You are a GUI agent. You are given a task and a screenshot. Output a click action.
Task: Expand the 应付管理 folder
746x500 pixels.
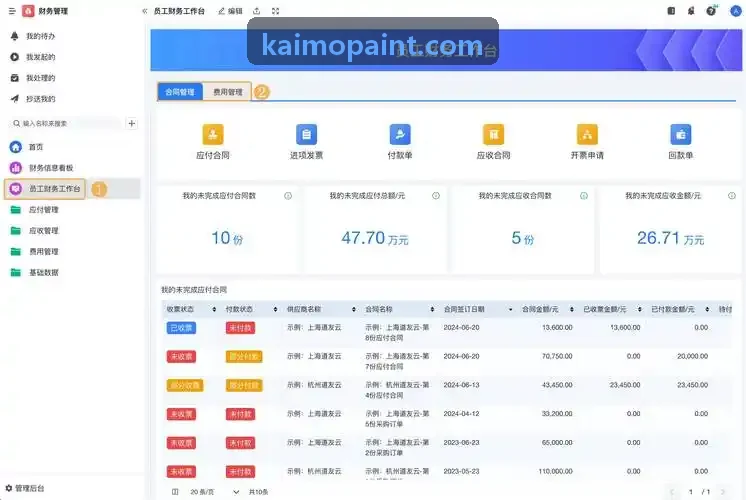click(43, 210)
